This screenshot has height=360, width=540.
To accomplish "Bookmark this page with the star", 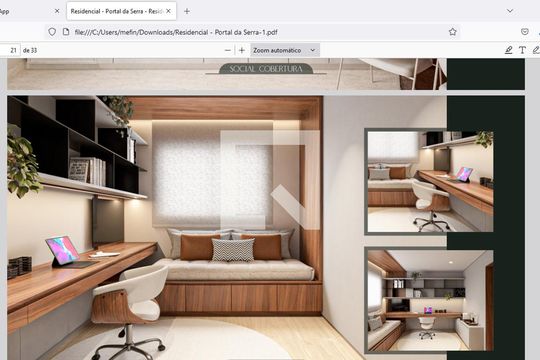I will pyautogui.click(x=453, y=32).
